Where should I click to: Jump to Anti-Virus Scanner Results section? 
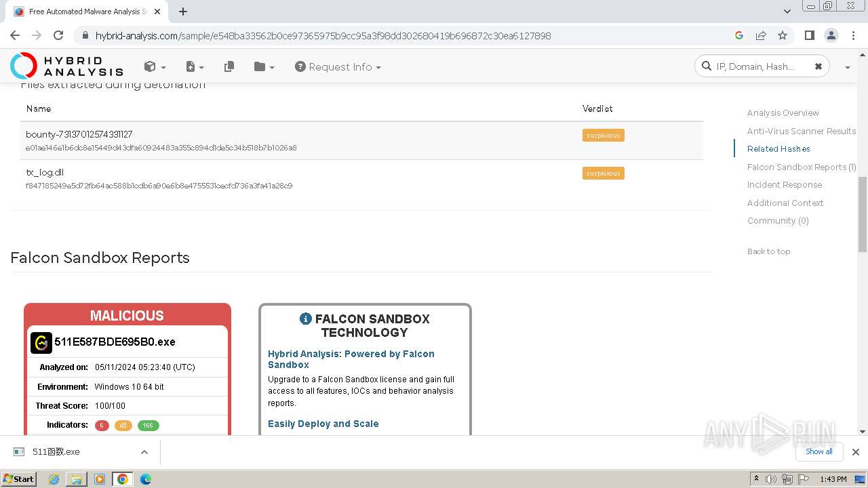[x=801, y=131]
